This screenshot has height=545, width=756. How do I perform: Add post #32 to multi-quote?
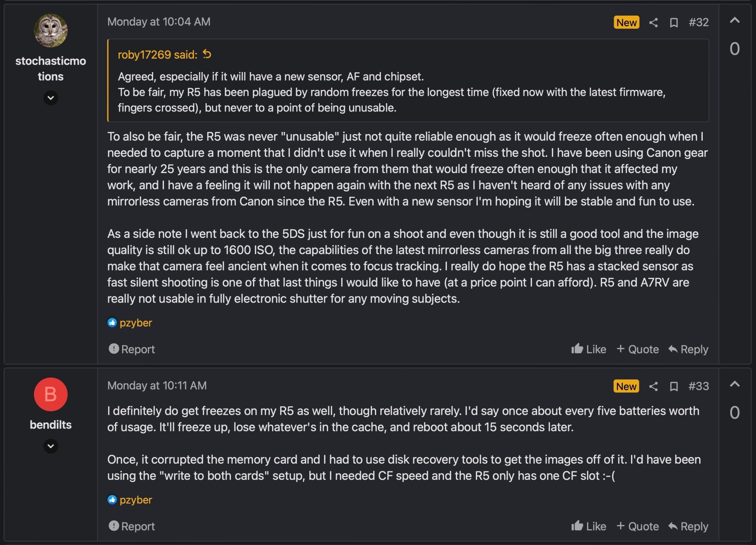(x=638, y=349)
